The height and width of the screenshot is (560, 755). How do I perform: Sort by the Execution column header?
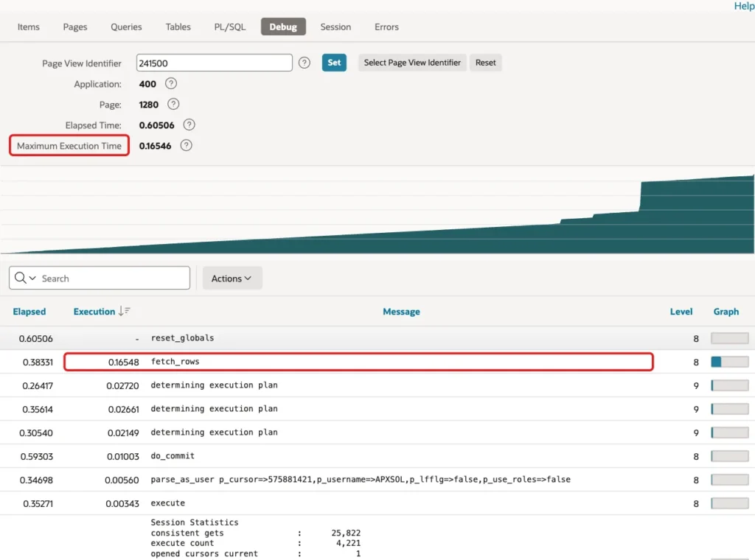tap(94, 311)
